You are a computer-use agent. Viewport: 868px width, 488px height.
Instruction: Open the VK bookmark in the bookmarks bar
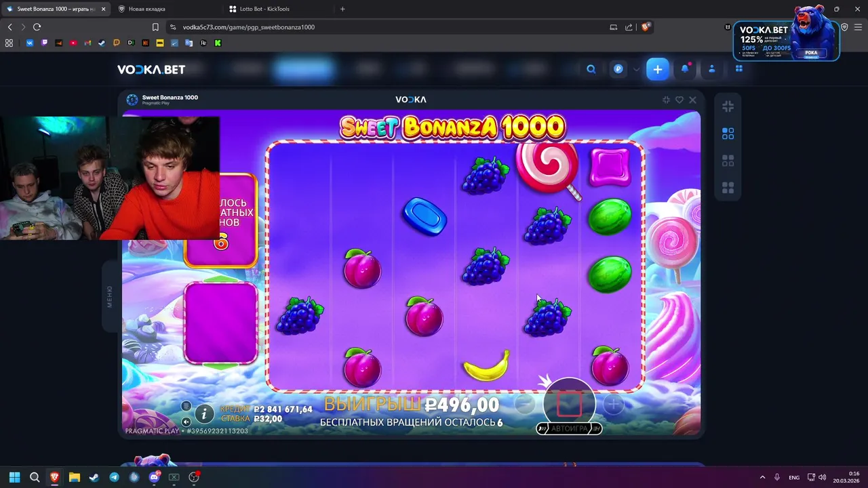[30, 43]
